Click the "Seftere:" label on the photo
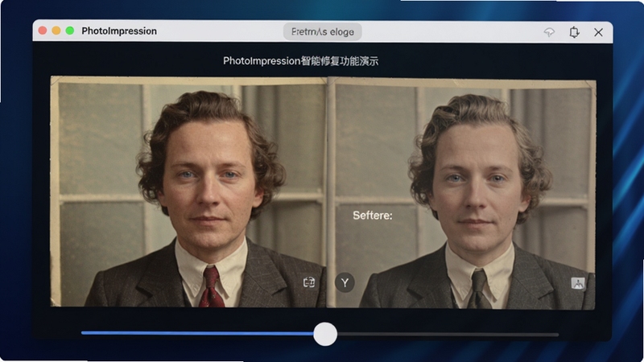The width and height of the screenshot is (644, 362). pos(373,216)
